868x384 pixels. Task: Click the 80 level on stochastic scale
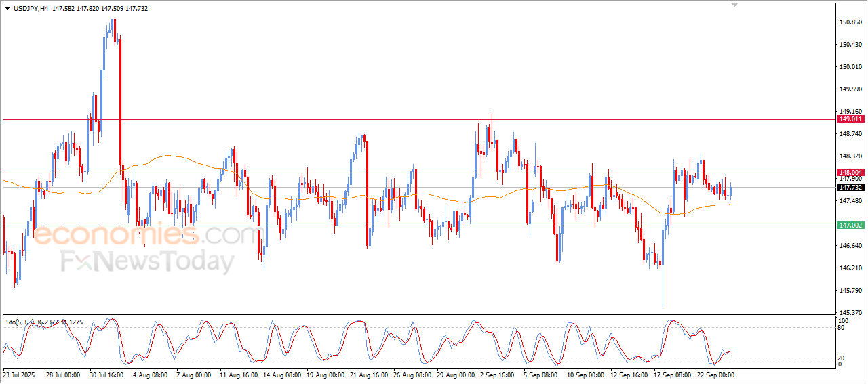842,328
